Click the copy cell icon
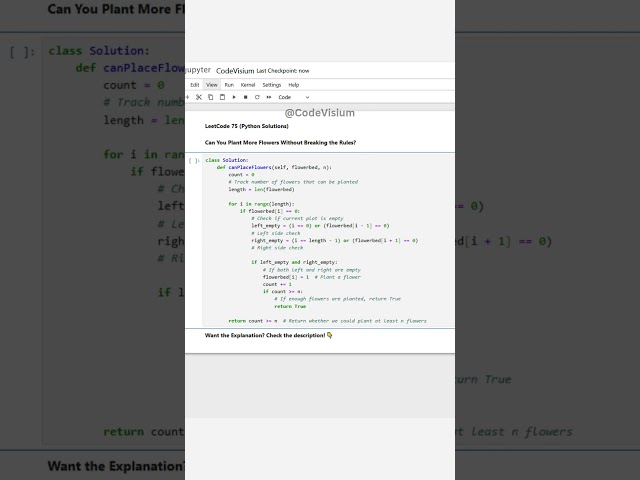640x480 pixels. pos(211,97)
